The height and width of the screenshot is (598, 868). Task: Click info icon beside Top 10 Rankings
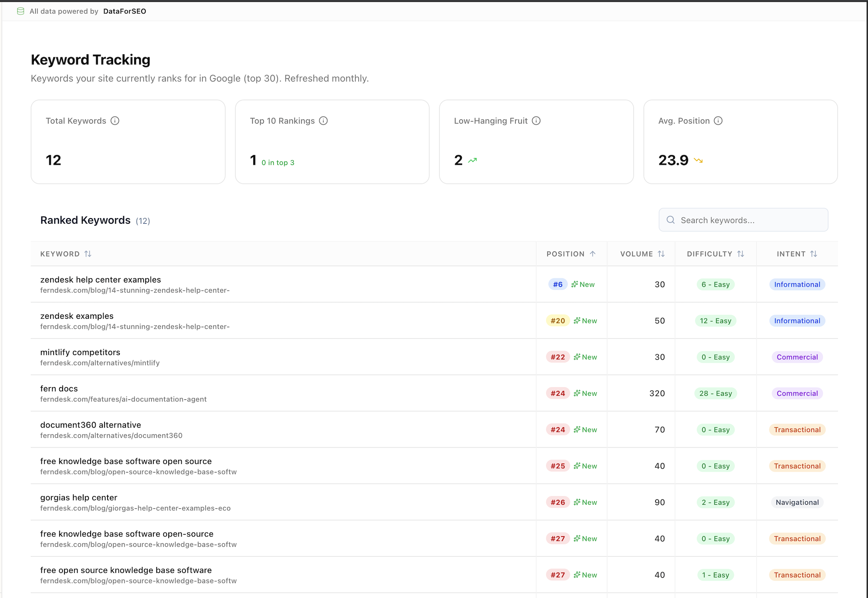pyautogui.click(x=323, y=121)
